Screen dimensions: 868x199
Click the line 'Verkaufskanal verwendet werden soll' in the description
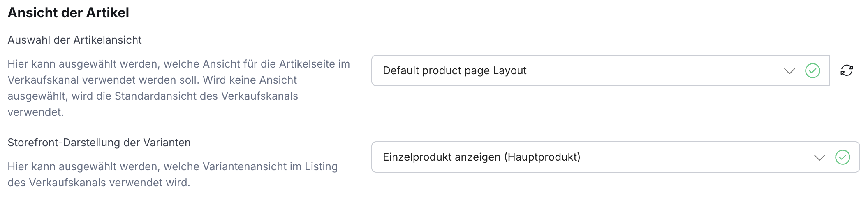pos(104,80)
